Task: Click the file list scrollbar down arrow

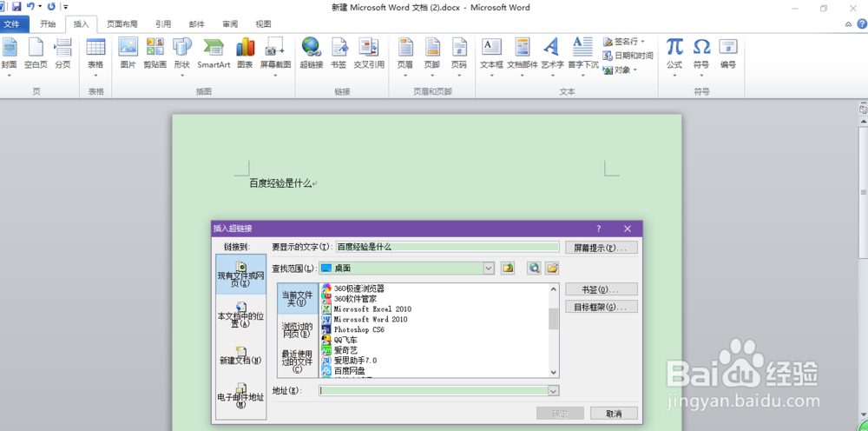Action: coord(554,372)
